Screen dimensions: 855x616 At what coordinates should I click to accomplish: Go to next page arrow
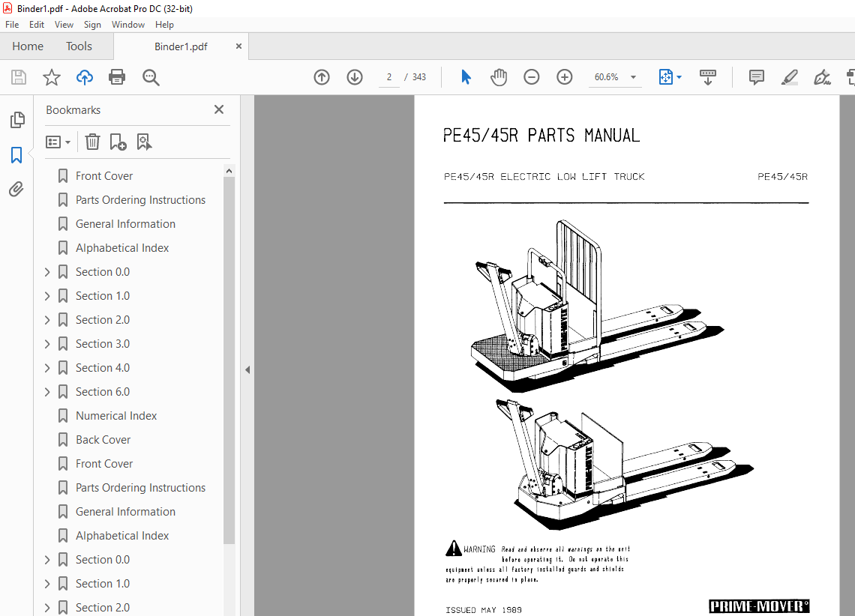355,77
